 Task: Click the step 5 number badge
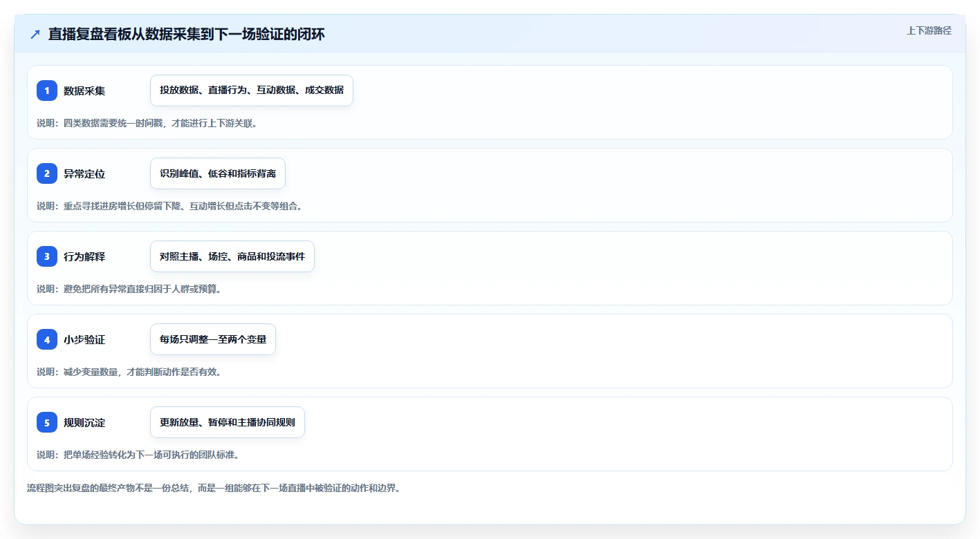(47, 422)
